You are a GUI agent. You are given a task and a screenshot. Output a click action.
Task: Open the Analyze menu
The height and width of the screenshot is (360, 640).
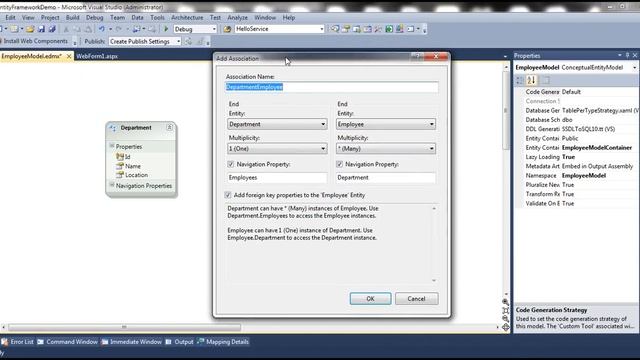click(x=238, y=18)
